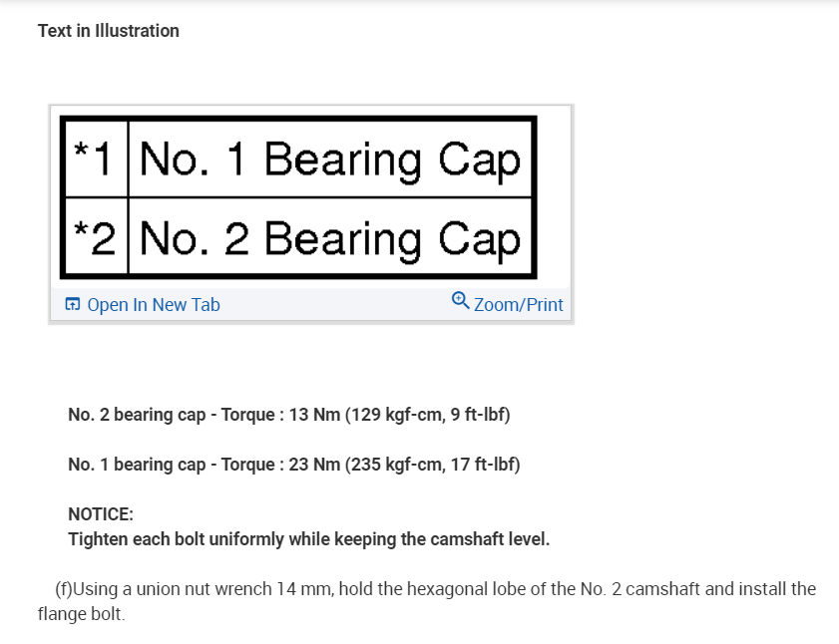839x644 pixels.
Task: Click the Zoom/Print magnifier icon
Action: 460,299
